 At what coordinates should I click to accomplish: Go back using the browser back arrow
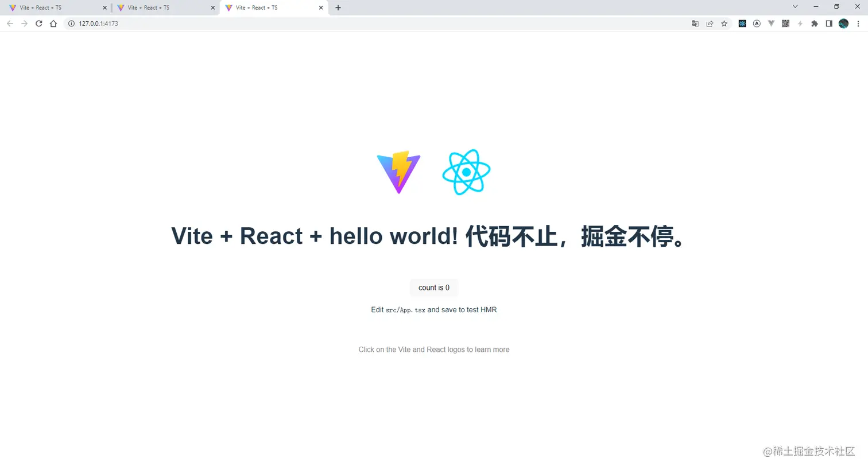[10, 24]
